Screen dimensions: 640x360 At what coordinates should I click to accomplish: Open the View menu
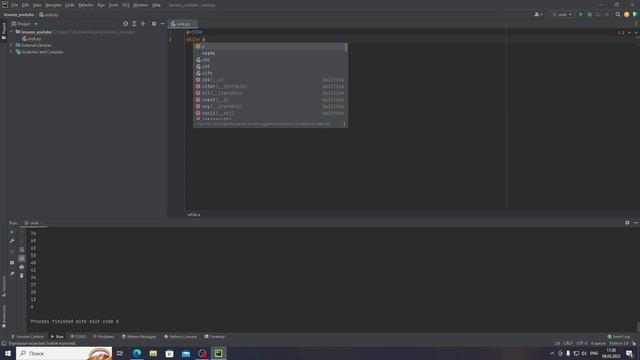(x=37, y=5)
